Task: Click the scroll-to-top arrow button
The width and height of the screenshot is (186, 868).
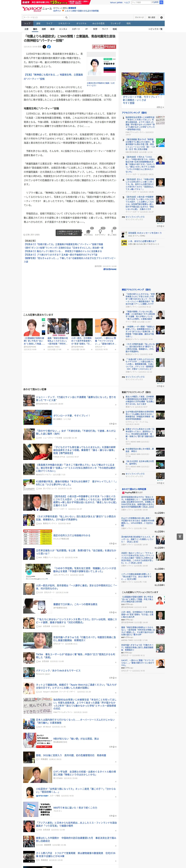Action: 180,536
